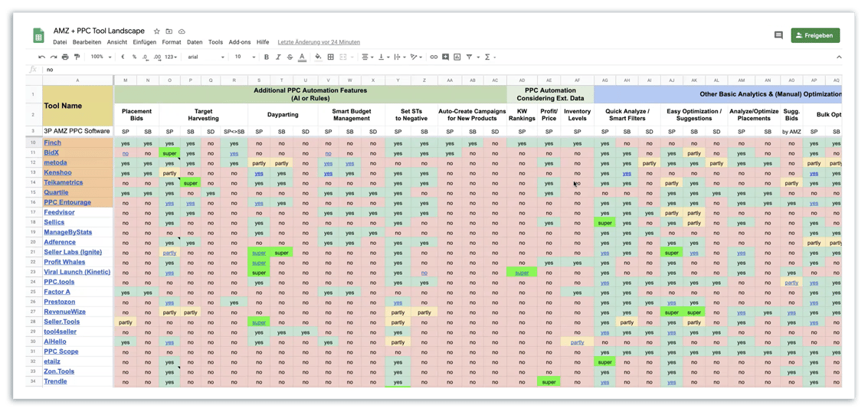Open the Ansicht menu
The height and width of the screenshot is (412, 868).
click(116, 42)
